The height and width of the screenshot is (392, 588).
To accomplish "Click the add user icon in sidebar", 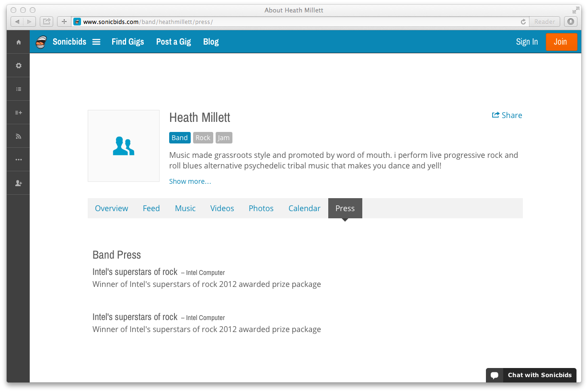I will click(x=19, y=183).
